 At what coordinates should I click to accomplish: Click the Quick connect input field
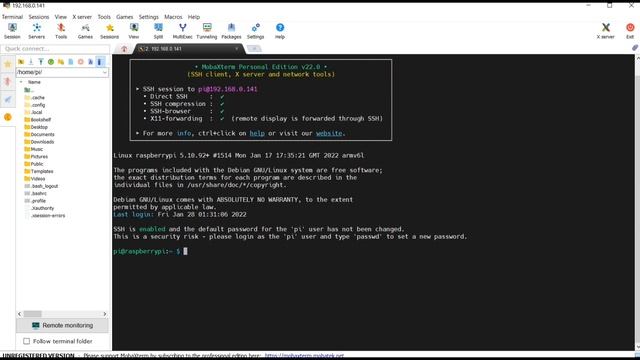coord(55,49)
